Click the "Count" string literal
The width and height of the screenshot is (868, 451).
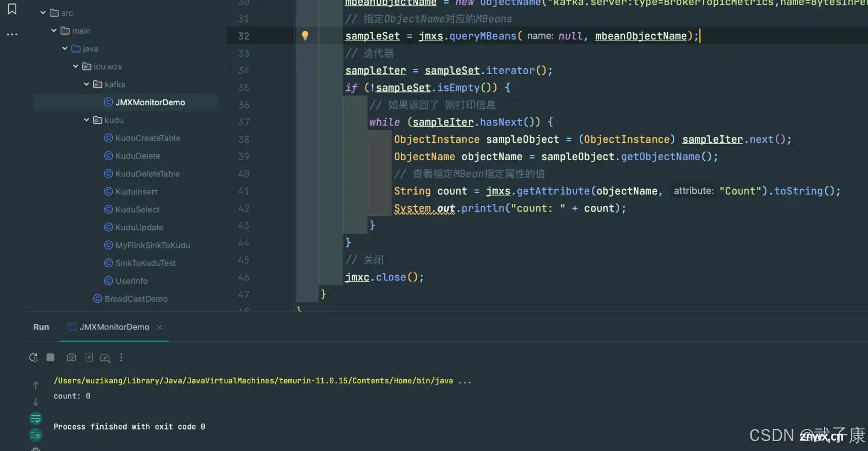click(x=740, y=191)
